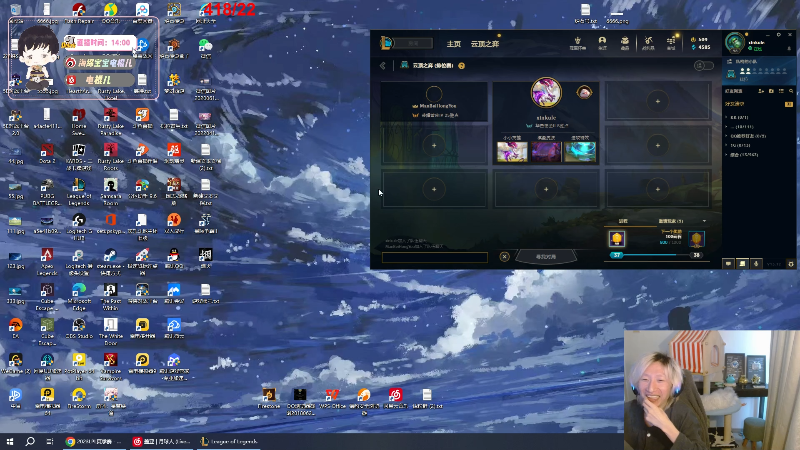Open the loot hammer icon in League's top bar
The height and width of the screenshot is (450, 800).
pyautogui.click(x=648, y=42)
